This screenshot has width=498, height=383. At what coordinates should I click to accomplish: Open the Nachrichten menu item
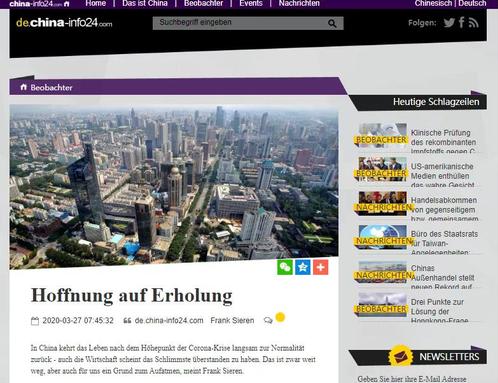(299, 4)
